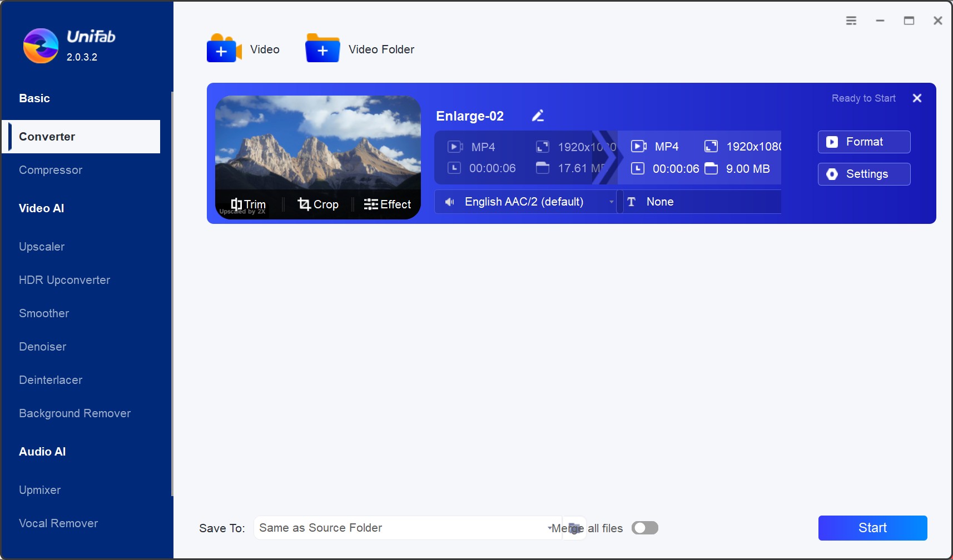Open the Trim tool on the thumbnail
The width and height of the screenshot is (953, 560).
248,204
